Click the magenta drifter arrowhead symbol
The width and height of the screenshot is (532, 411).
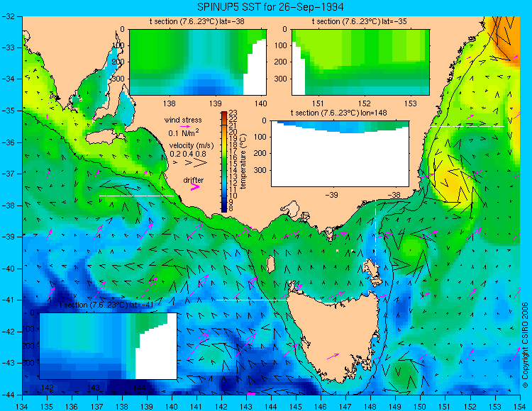(x=195, y=186)
